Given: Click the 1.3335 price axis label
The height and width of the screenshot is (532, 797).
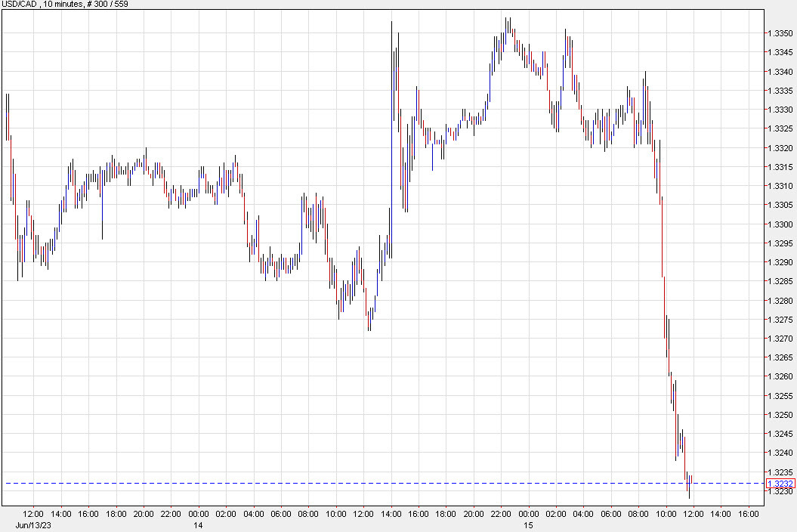Looking at the screenshot, I should pos(780,91).
